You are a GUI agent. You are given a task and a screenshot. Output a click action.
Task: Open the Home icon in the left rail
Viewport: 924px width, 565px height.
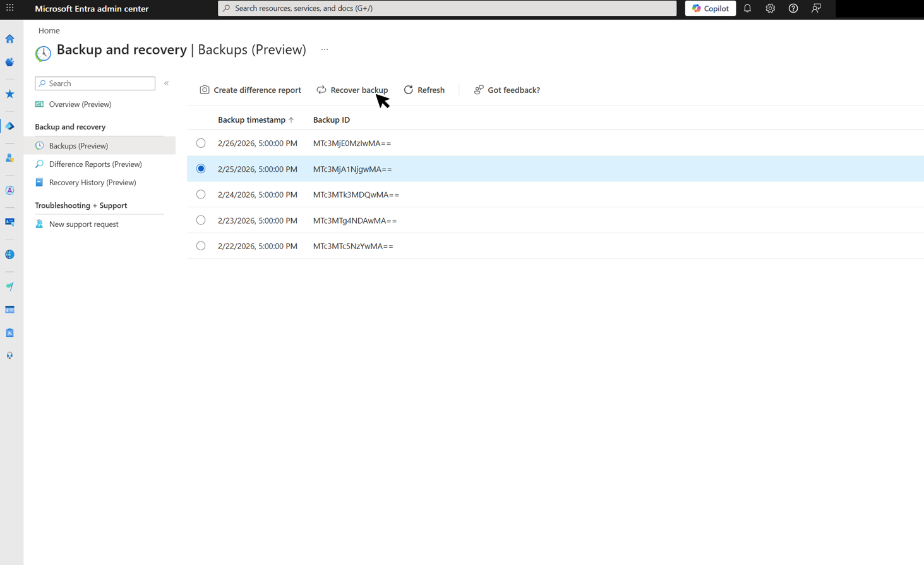coord(9,39)
